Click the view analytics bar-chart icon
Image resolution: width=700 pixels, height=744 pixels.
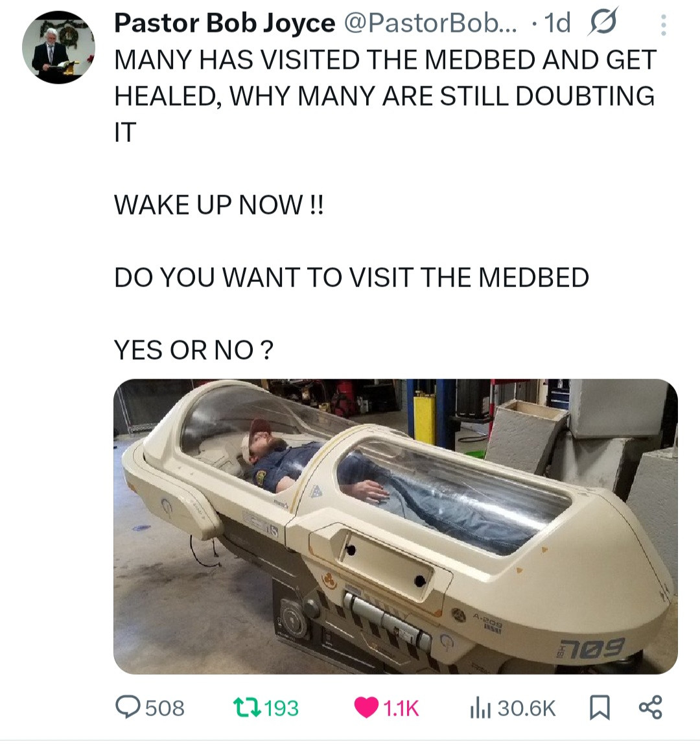[480, 708]
